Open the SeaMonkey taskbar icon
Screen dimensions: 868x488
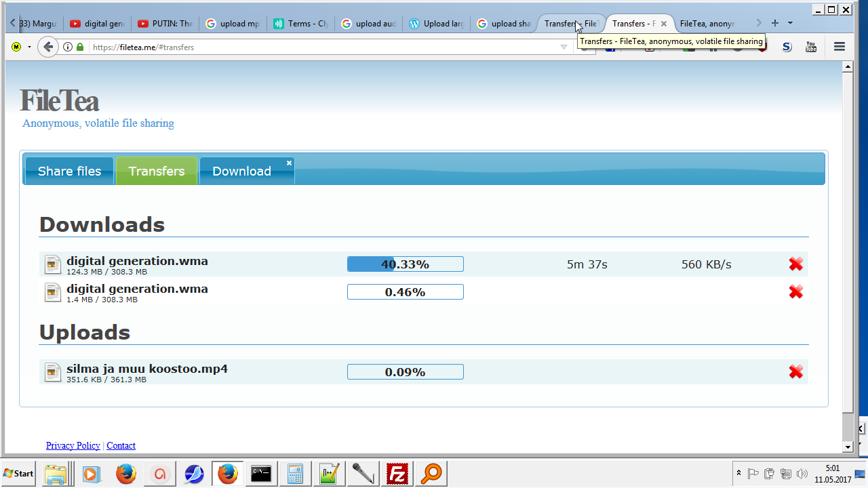(194, 474)
